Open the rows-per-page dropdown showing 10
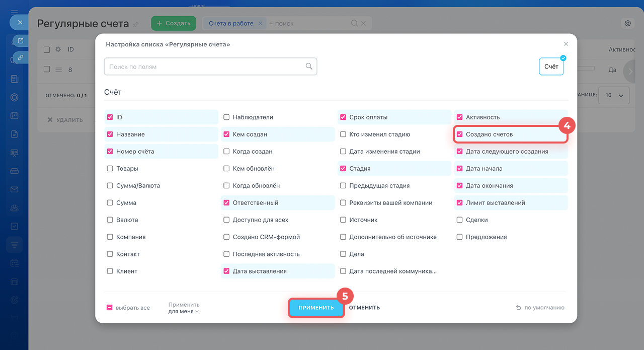Image resolution: width=644 pixels, height=350 pixels. point(615,95)
